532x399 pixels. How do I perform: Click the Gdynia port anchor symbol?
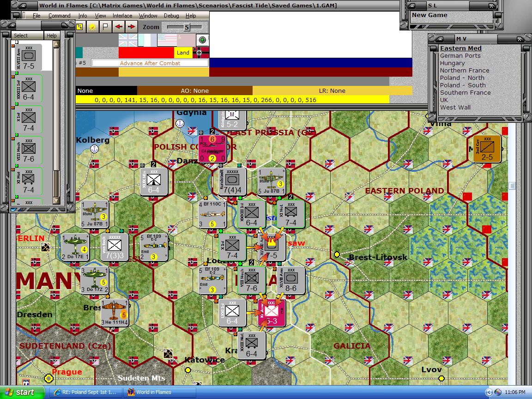coord(180,124)
